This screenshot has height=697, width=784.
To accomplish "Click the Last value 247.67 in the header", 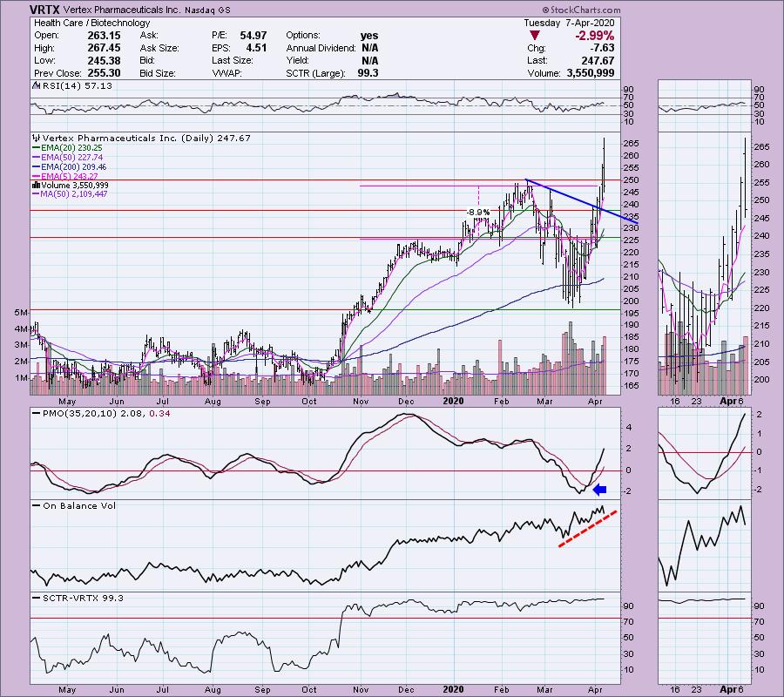I will click(598, 60).
